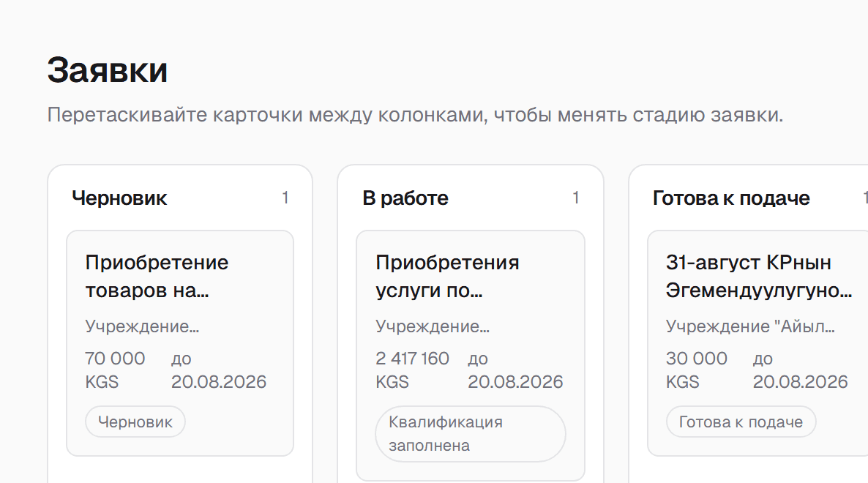Viewport: 868px width, 483px height.
Task: Click the 'Готова к подаче' status badge
Action: coord(741,422)
